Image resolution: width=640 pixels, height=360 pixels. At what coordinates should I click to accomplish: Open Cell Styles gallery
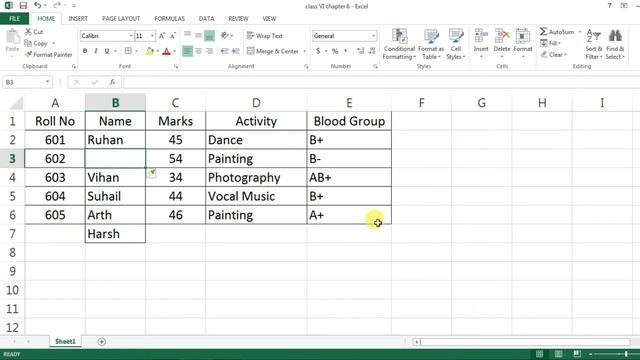[456, 44]
